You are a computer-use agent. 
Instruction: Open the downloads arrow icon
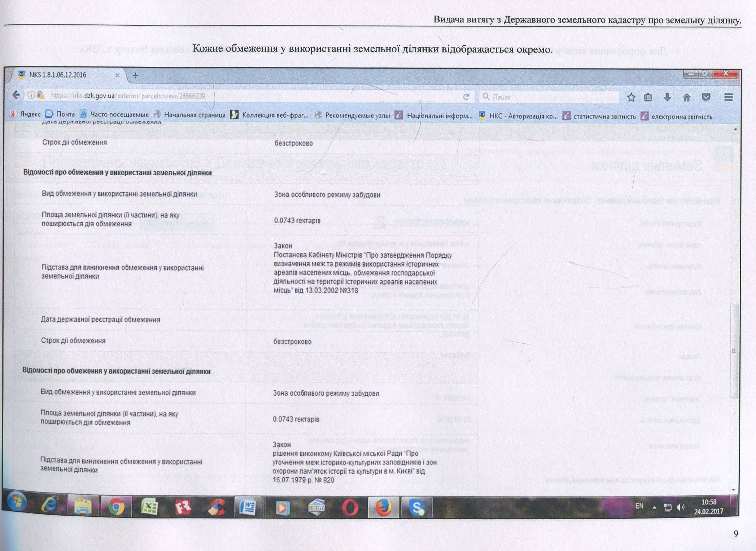pyautogui.click(x=667, y=97)
